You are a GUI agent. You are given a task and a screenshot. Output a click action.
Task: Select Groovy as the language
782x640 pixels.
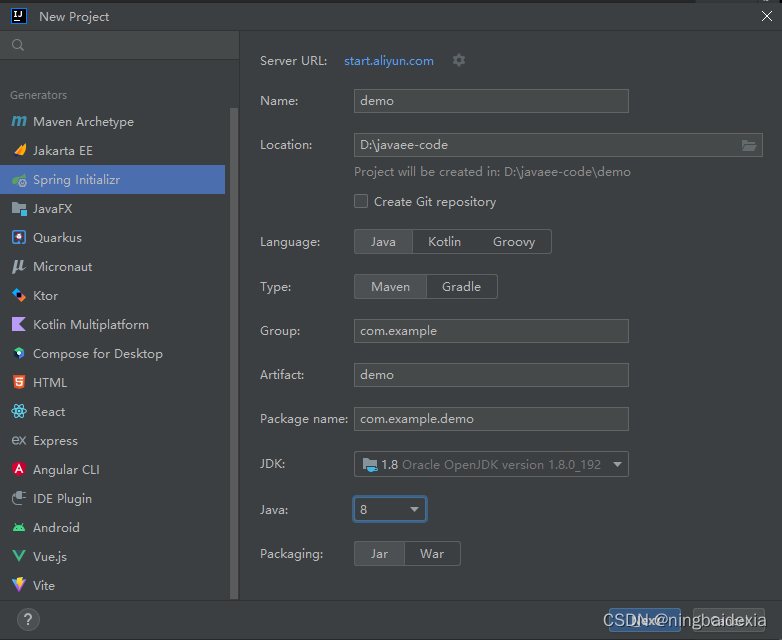(x=514, y=242)
